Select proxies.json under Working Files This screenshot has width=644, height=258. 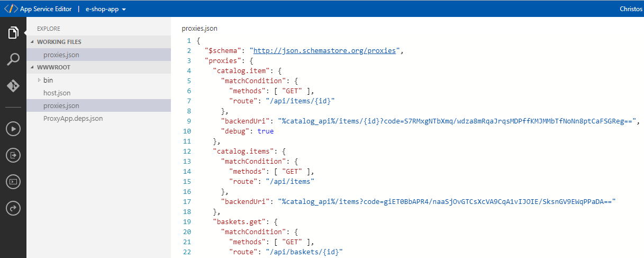click(x=61, y=55)
